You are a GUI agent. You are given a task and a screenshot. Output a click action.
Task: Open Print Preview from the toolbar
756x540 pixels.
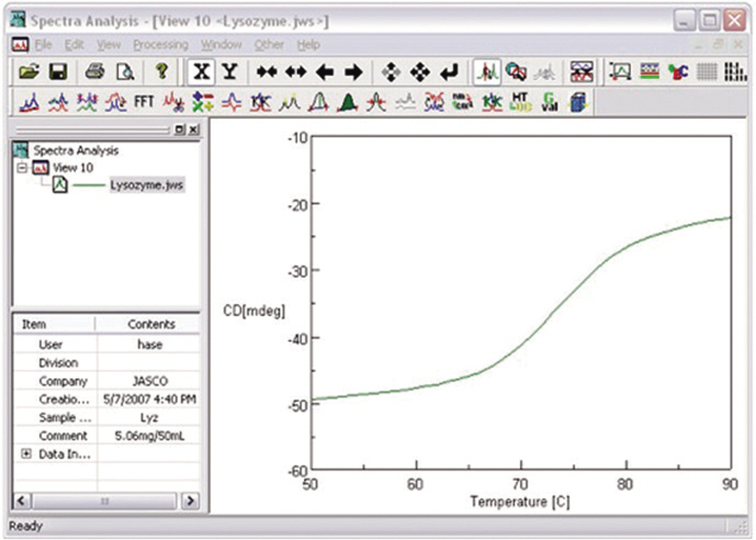pos(124,73)
